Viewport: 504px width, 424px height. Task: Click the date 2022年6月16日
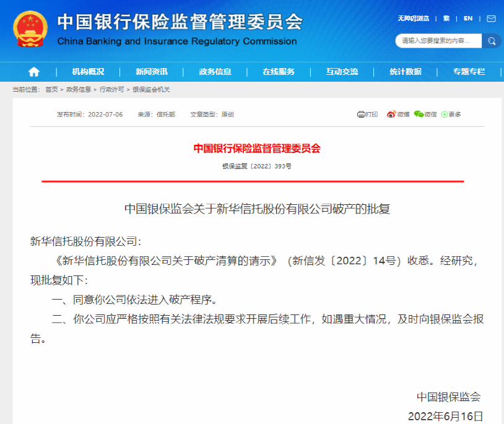tap(446, 417)
